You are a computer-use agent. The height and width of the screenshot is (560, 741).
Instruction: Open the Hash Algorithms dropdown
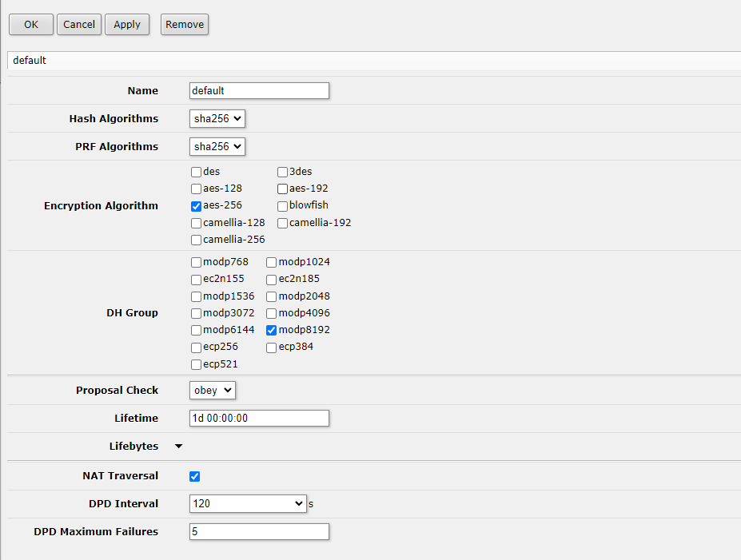click(217, 119)
